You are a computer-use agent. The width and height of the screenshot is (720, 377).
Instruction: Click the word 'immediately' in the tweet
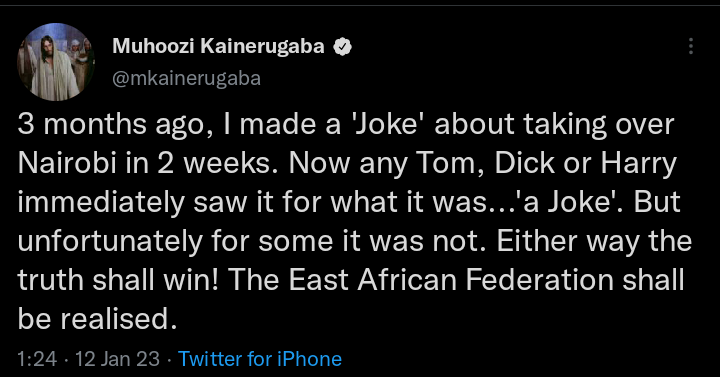101,203
